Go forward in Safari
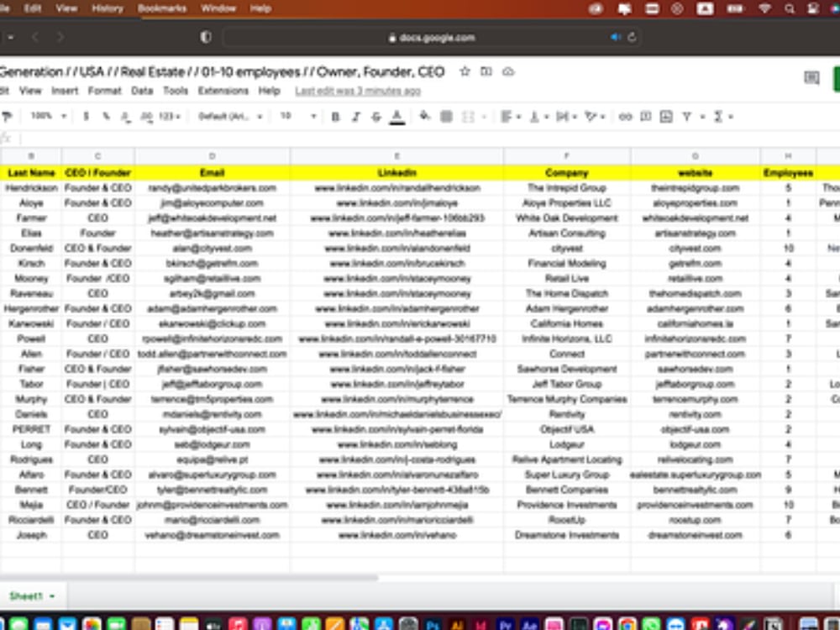The image size is (840, 630). coord(60,37)
